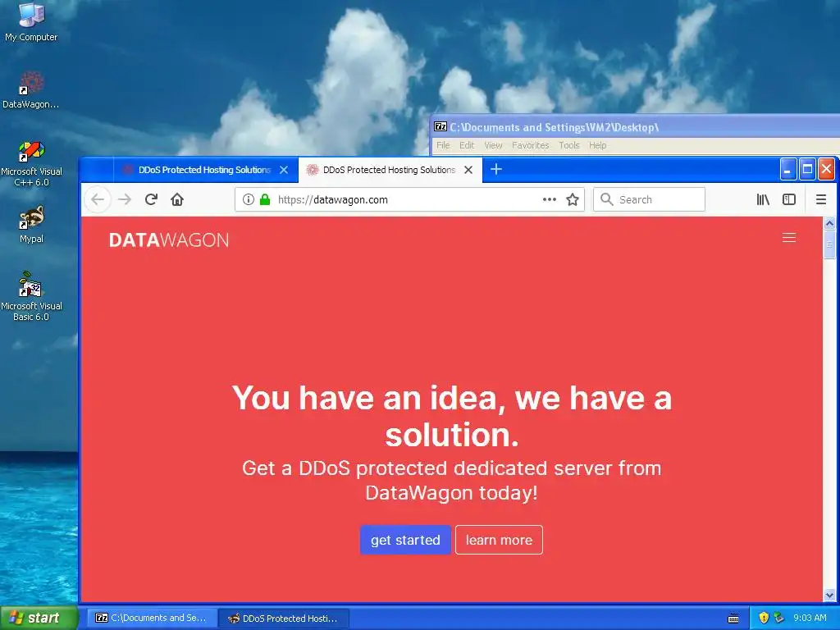Click the get started button

tap(405, 540)
